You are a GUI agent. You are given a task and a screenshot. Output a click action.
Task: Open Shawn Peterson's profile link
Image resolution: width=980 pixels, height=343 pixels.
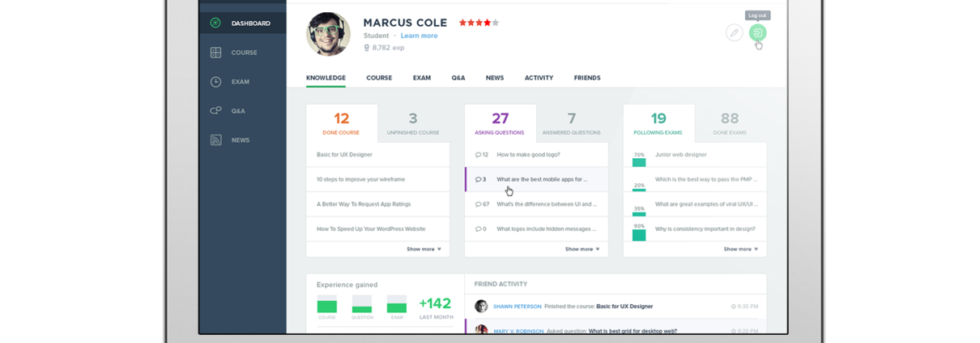(517, 307)
